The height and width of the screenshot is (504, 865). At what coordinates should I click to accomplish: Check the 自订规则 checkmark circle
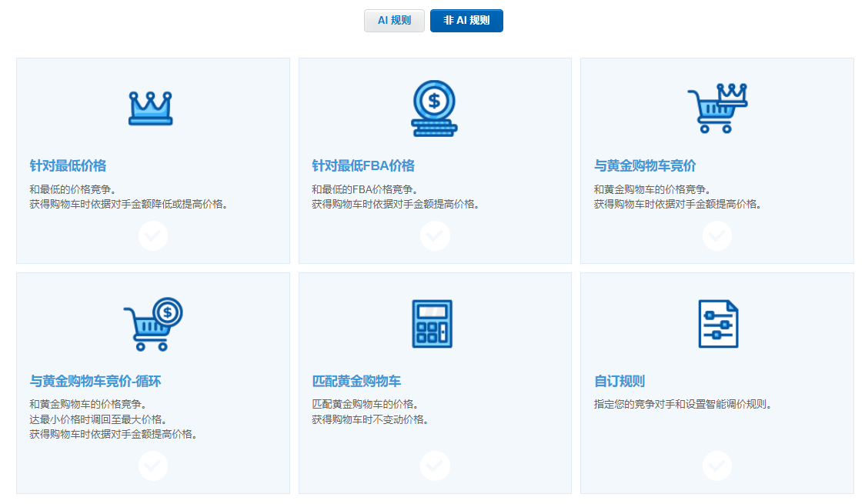point(717,466)
